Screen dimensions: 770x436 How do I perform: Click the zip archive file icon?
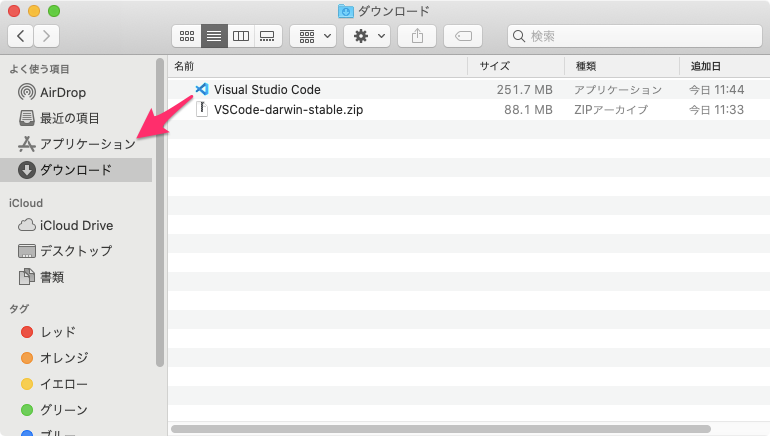point(201,109)
